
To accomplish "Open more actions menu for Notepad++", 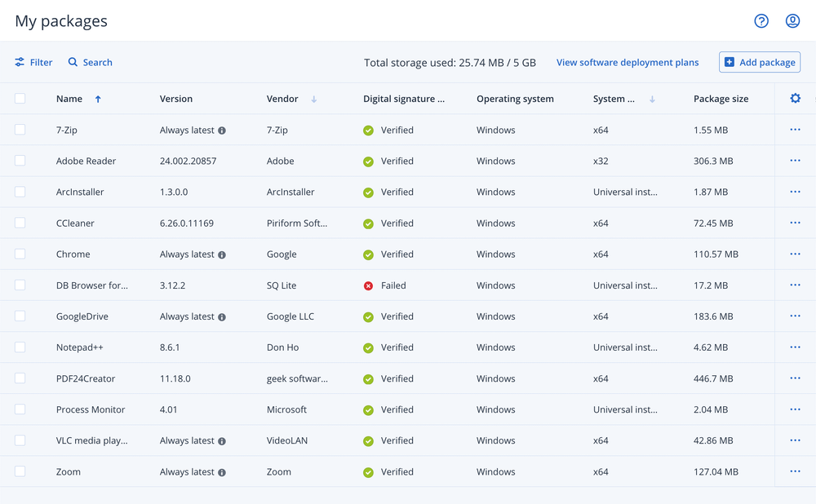I will coord(795,347).
